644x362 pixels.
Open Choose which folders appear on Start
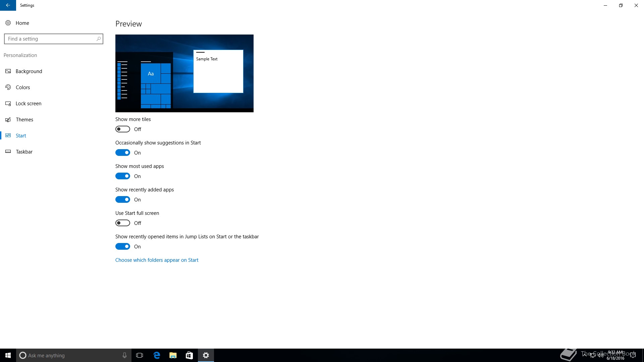[157, 260]
